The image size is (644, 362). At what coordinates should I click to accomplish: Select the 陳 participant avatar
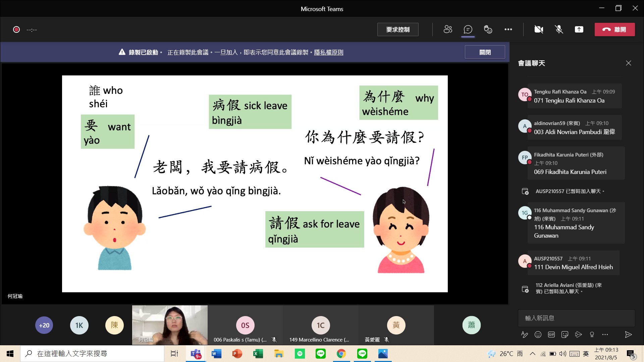point(114,325)
